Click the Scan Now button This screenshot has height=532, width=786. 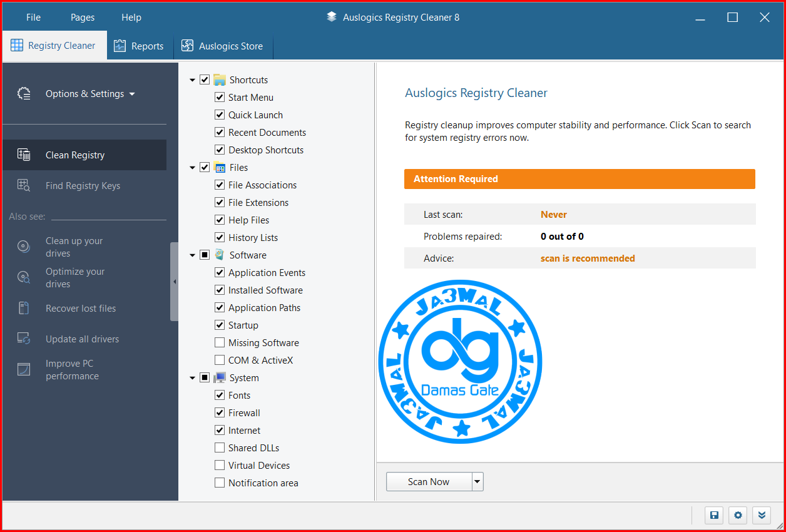(429, 481)
